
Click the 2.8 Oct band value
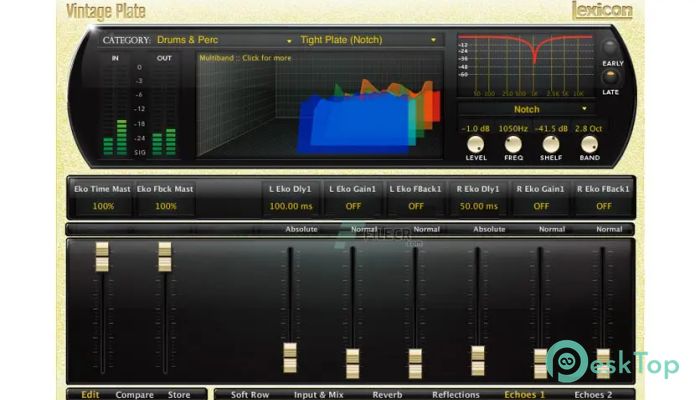tap(588, 129)
